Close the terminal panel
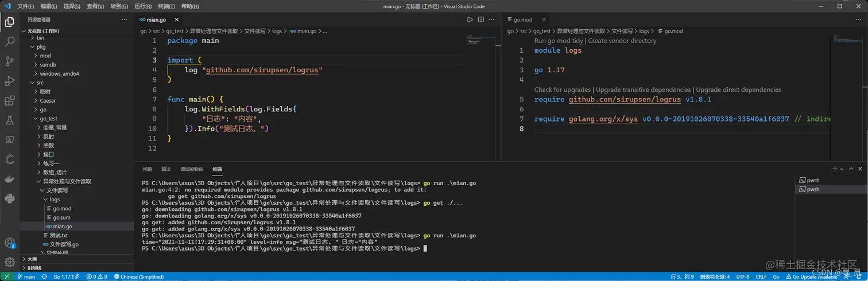868x281 pixels. click(860, 169)
